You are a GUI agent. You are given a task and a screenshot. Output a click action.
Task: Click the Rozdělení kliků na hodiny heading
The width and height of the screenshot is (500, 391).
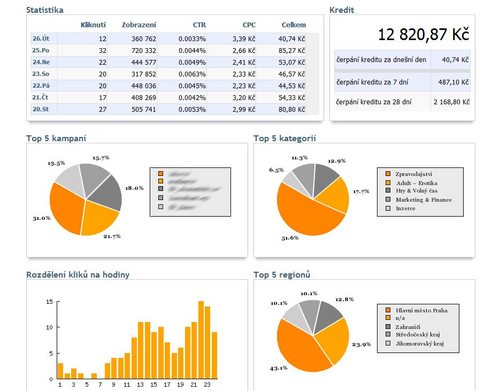(x=78, y=275)
